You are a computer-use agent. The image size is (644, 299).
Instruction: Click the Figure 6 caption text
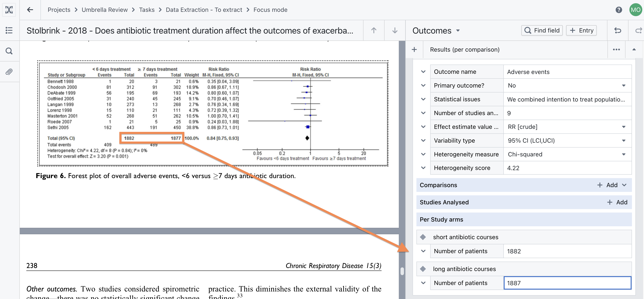click(x=165, y=176)
